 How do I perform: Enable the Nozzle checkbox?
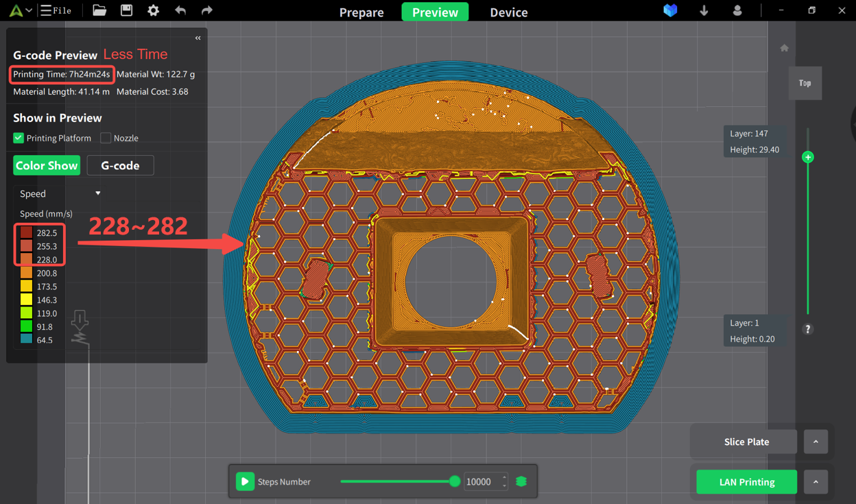pos(106,138)
